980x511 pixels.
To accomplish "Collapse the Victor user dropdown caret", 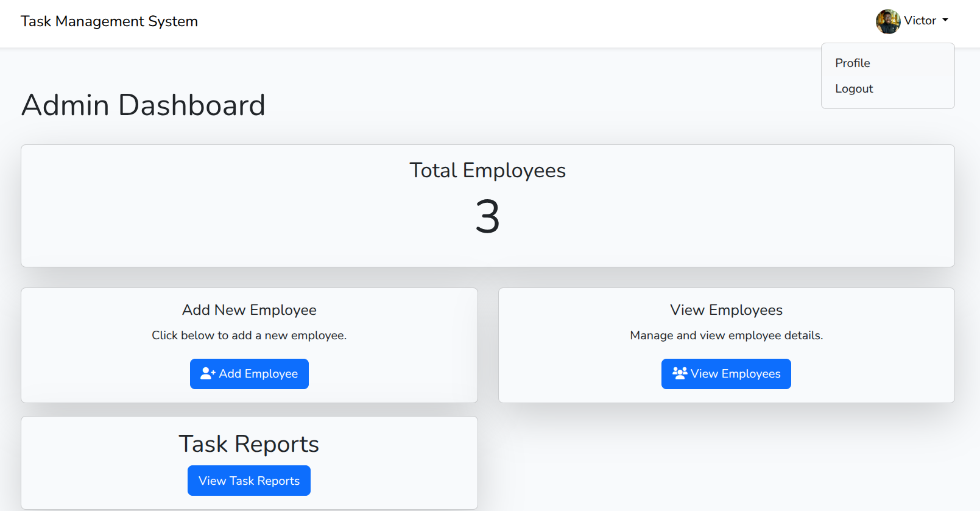I will 945,20.
